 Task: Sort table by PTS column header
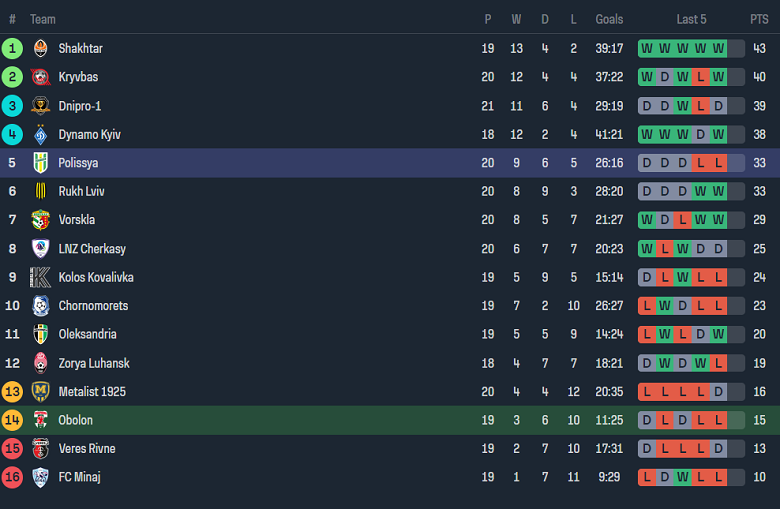click(x=759, y=19)
